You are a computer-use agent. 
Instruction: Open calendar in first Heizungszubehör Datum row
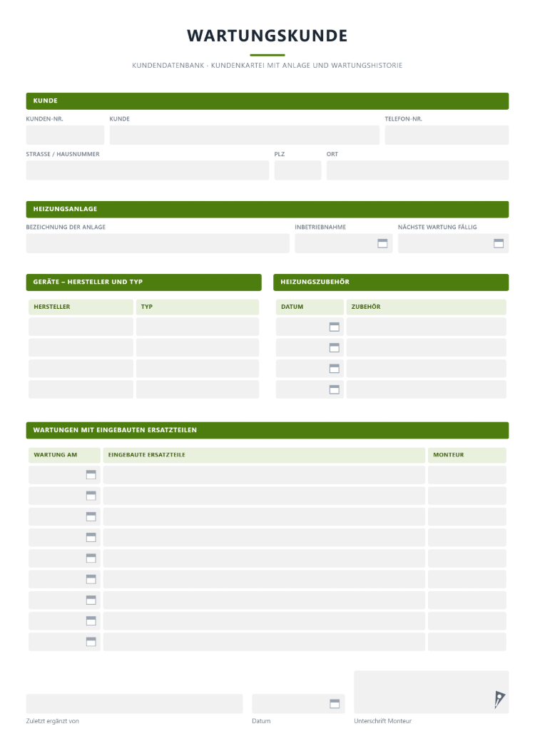coord(334,327)
